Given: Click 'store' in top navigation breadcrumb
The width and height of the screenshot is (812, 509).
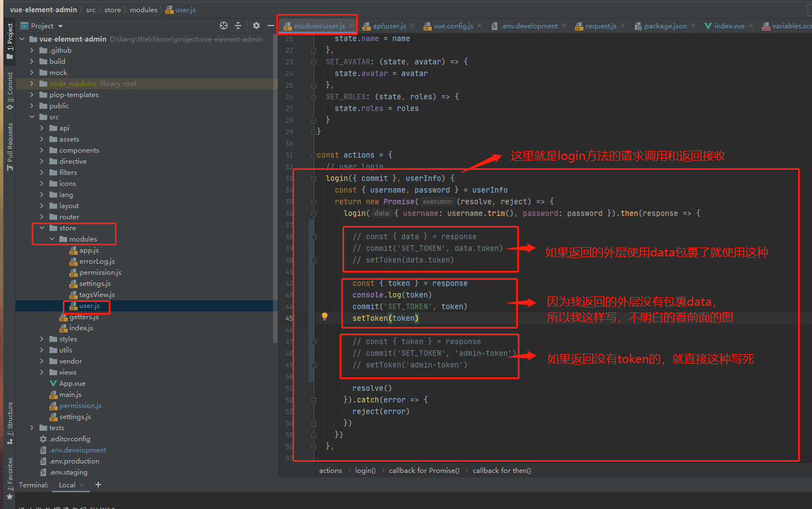Looking at the screenshot, I should (x=113, y=9).
